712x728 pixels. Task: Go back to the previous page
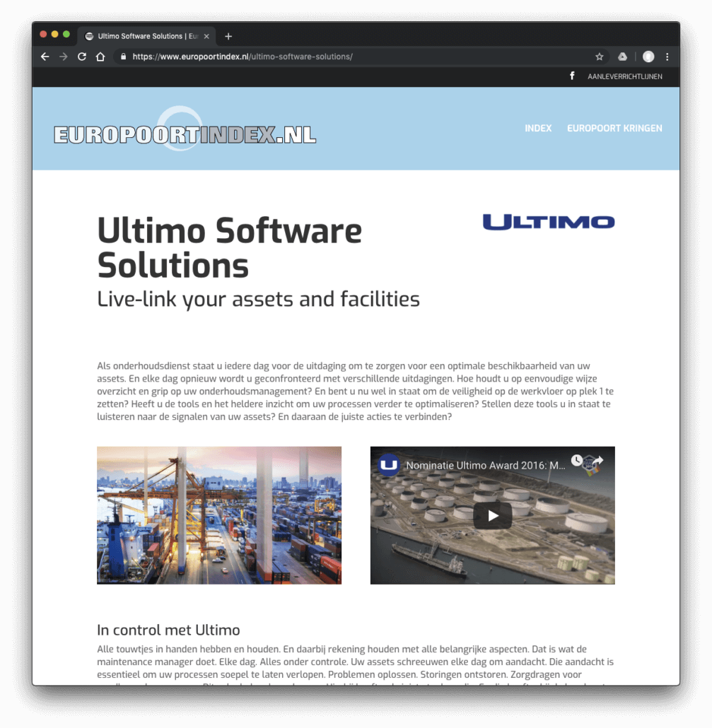pos(45,57)
